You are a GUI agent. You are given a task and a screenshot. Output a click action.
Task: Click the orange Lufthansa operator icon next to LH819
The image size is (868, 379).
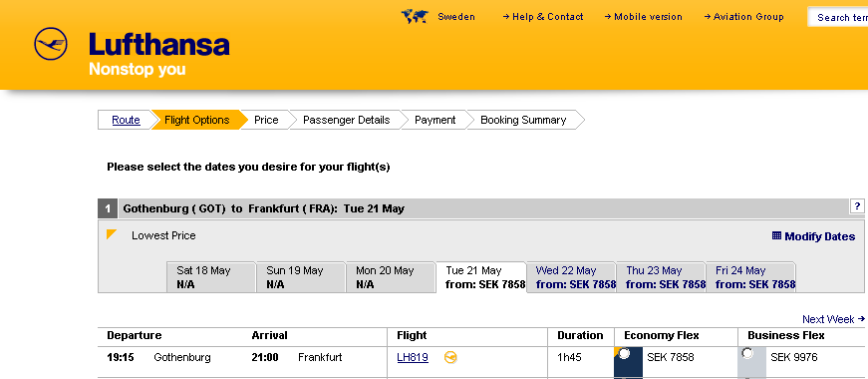pos(450,357)
